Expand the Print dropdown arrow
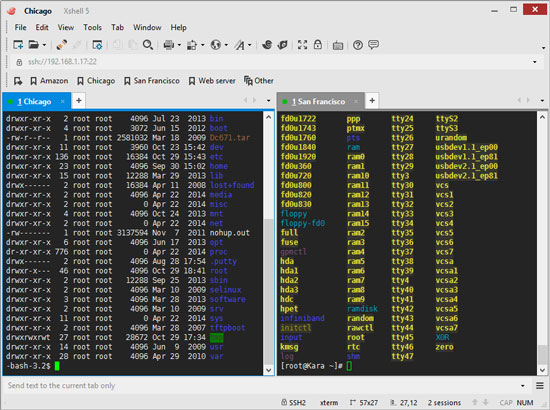Screen dimensions: 550x410 coord(179,45)
